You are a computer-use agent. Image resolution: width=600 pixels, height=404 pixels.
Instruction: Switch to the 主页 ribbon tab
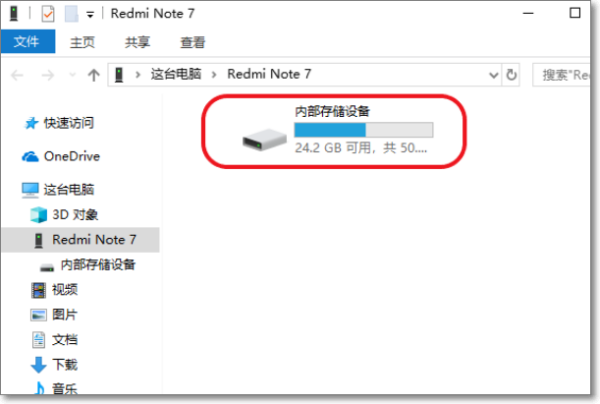coord(82,42)
